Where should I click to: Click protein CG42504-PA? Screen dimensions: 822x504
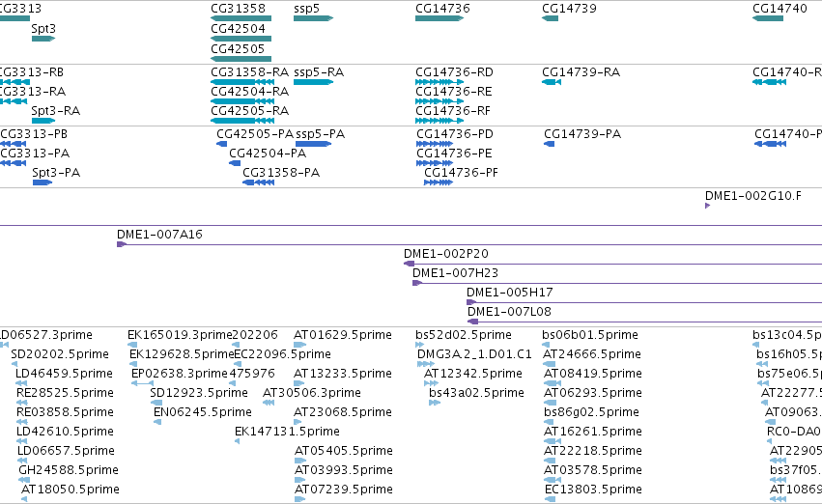pyautogui.click(x=235, y=163)
